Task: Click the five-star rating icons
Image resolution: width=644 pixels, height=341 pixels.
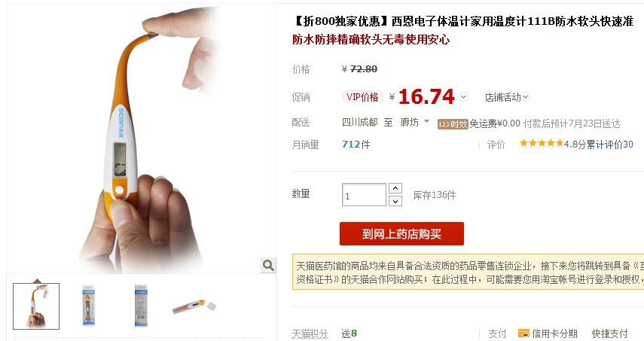Action: tap(542, 143)
